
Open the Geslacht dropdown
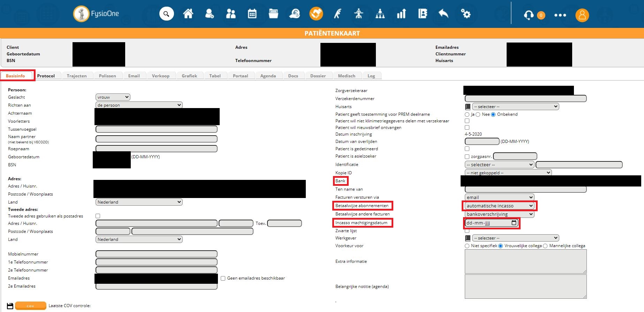113,97
